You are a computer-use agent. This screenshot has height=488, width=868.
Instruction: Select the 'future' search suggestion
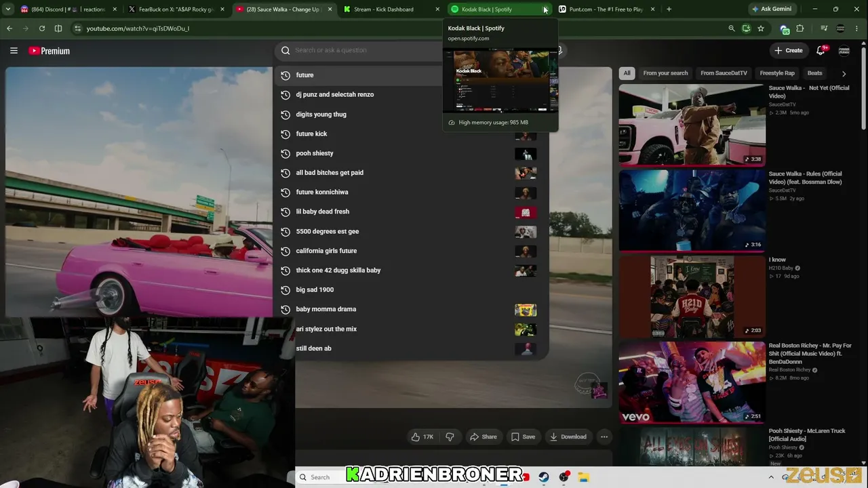click(x=411, y=75)
